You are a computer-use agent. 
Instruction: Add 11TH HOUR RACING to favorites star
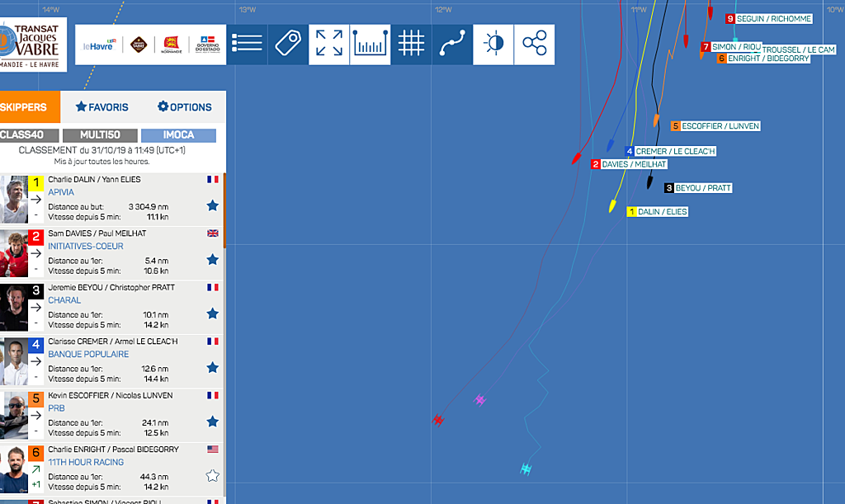pos(212,475)
